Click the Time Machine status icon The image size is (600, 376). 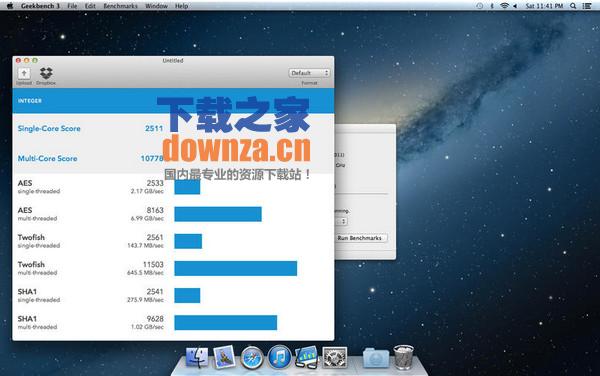479,6
